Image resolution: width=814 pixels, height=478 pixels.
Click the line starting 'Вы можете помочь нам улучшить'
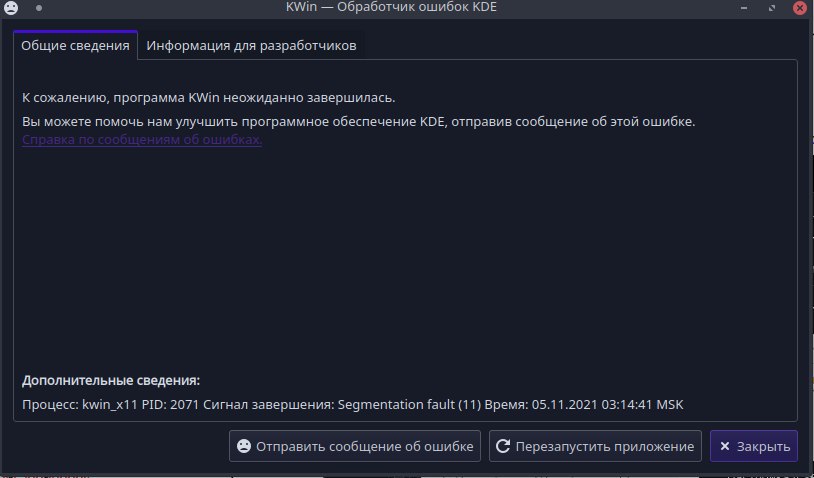click(x=358, y=122)
